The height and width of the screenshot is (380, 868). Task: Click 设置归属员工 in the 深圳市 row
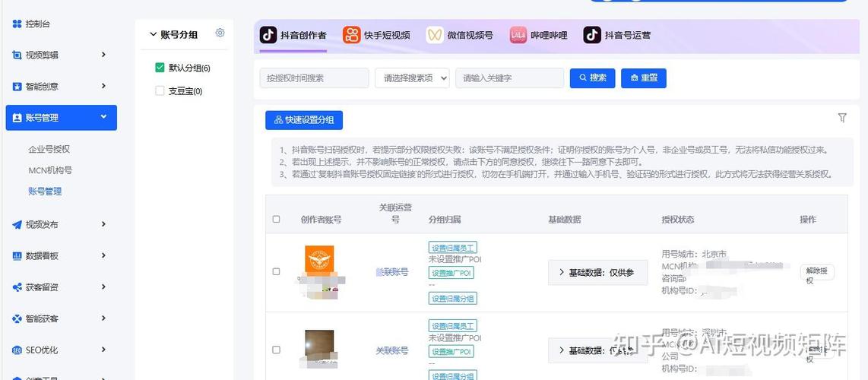click(453, 326)
